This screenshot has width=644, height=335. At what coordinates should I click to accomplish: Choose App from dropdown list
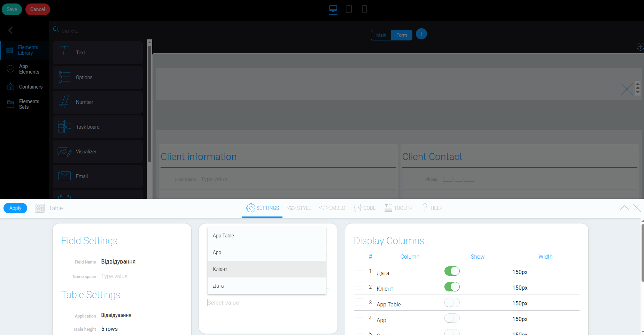267,252
